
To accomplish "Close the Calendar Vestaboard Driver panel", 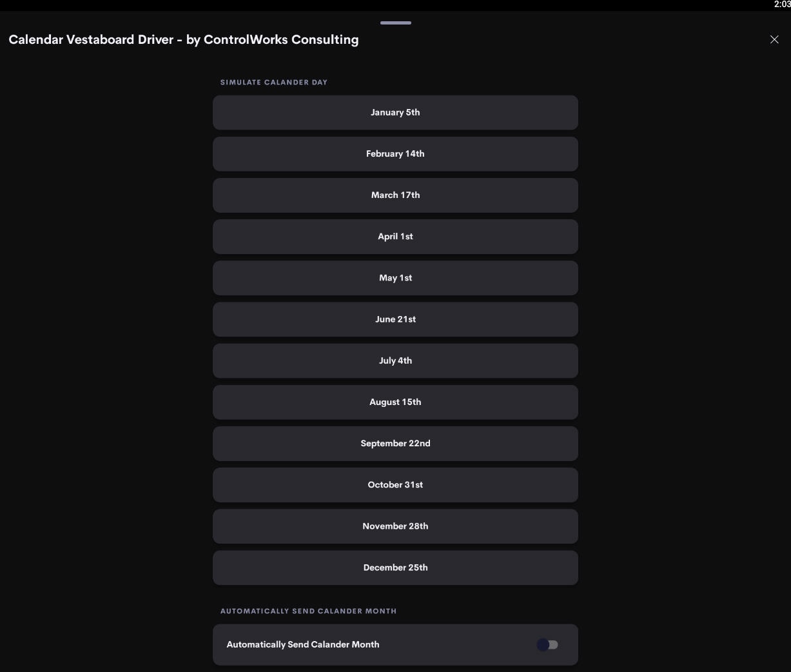I will [774, 39].
